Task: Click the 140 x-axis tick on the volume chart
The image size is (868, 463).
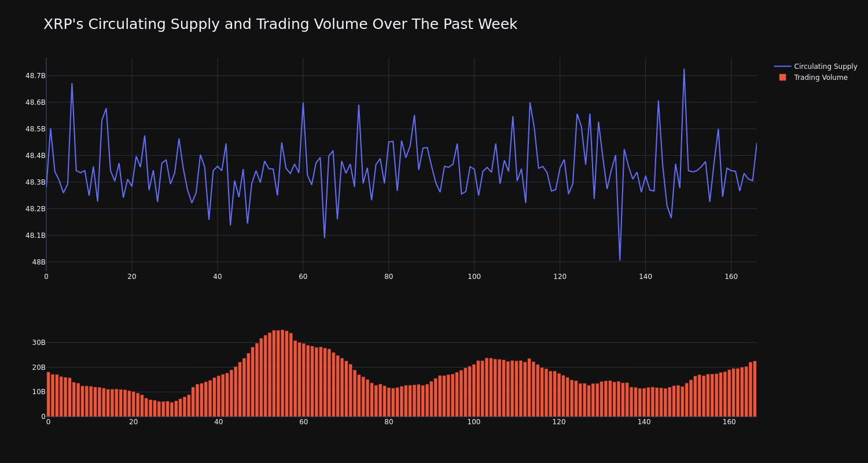Action: [644, 422]
